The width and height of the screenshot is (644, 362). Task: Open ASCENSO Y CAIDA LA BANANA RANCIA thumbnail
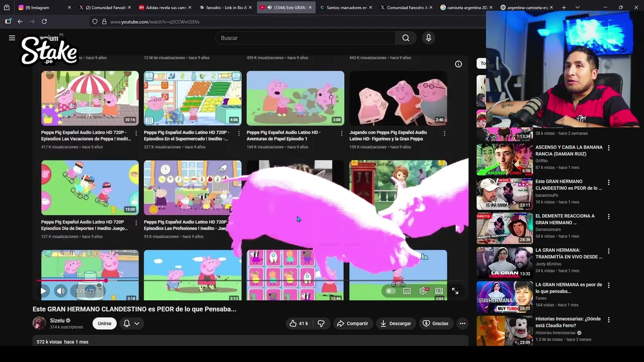505,159
